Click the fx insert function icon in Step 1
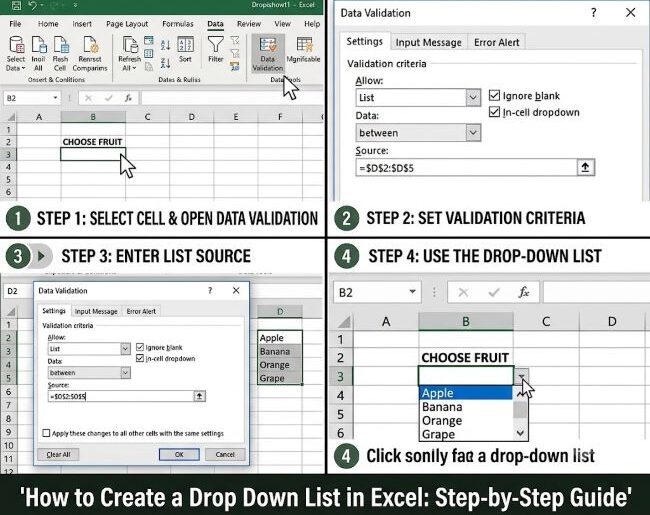This screenshot has height=515, width=650. tap(129, 98)
